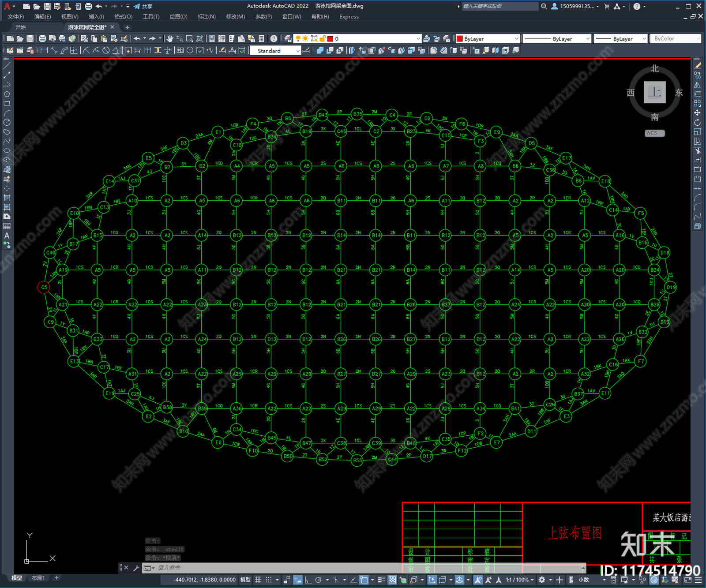
Task: Expand annotation scale 1:1 / 100% dropdown
Action: (520, 580)
